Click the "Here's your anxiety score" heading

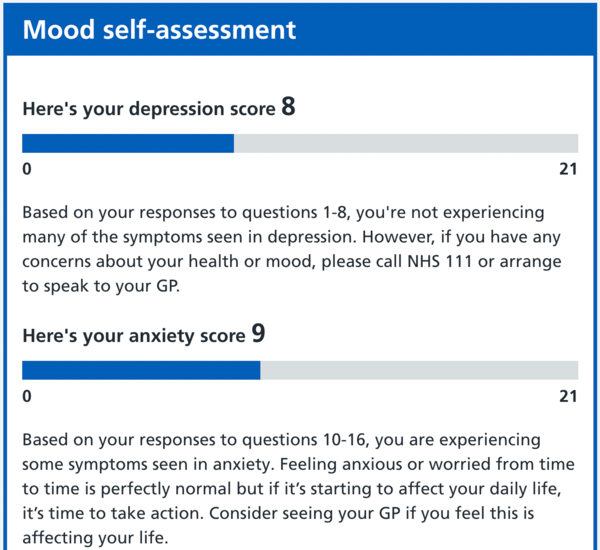(133, 335)
